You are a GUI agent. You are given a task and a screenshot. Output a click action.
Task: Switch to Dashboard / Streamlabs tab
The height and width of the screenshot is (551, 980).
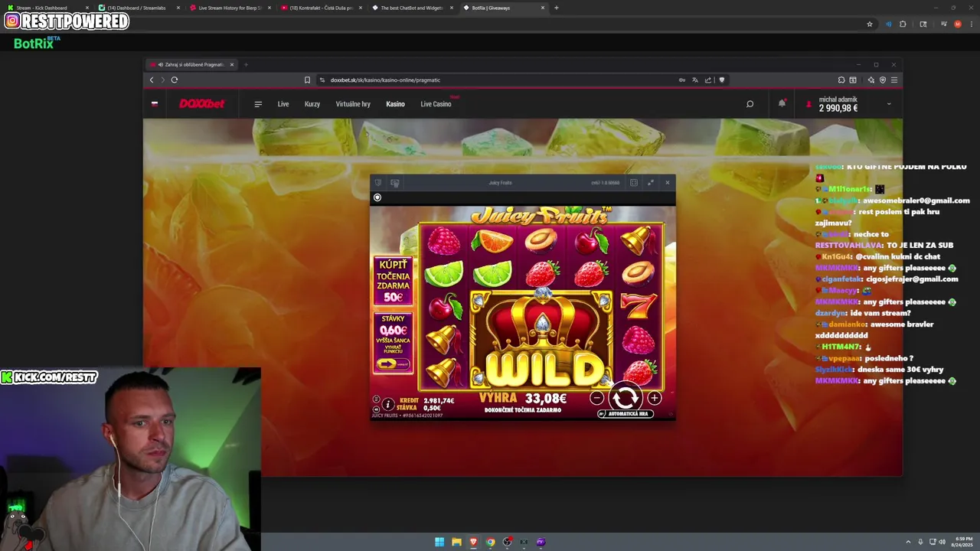point(138,8)
